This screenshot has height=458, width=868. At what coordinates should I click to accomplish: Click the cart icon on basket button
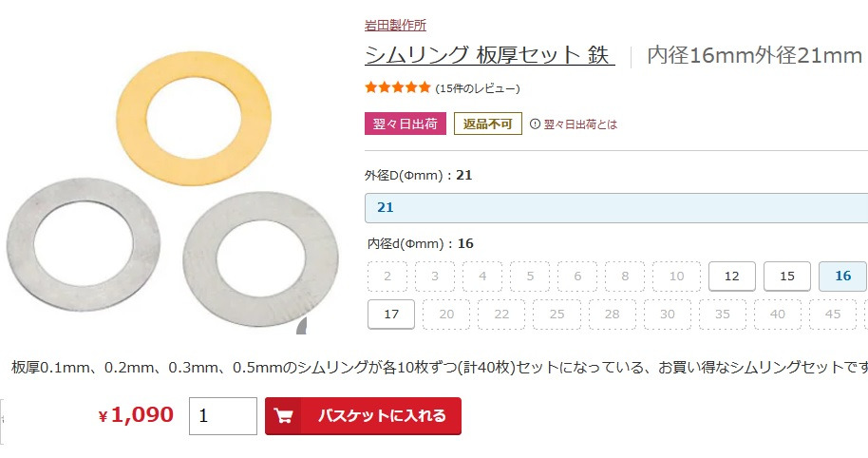tap(283, 416)
